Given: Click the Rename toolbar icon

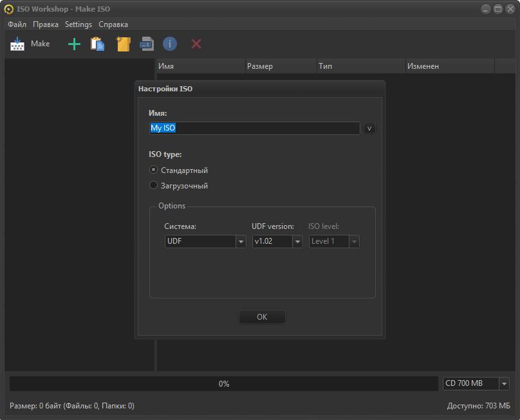Looking at the screenshot, I should click(x=147, y=44).
